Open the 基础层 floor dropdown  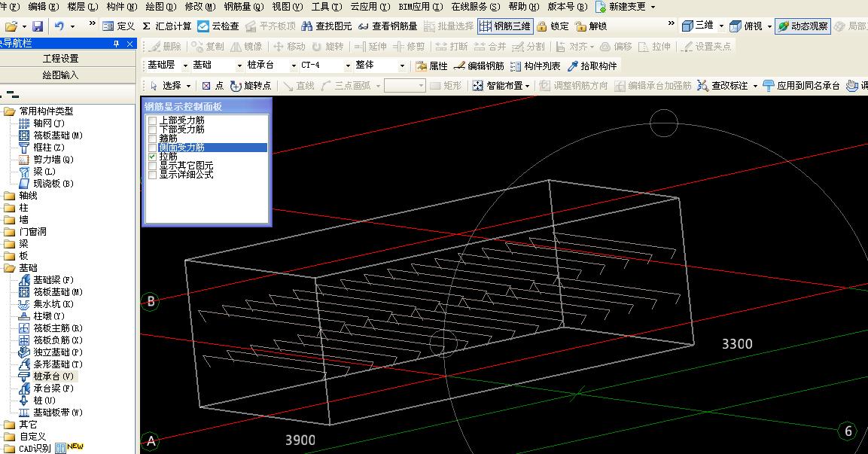[185, 66]
